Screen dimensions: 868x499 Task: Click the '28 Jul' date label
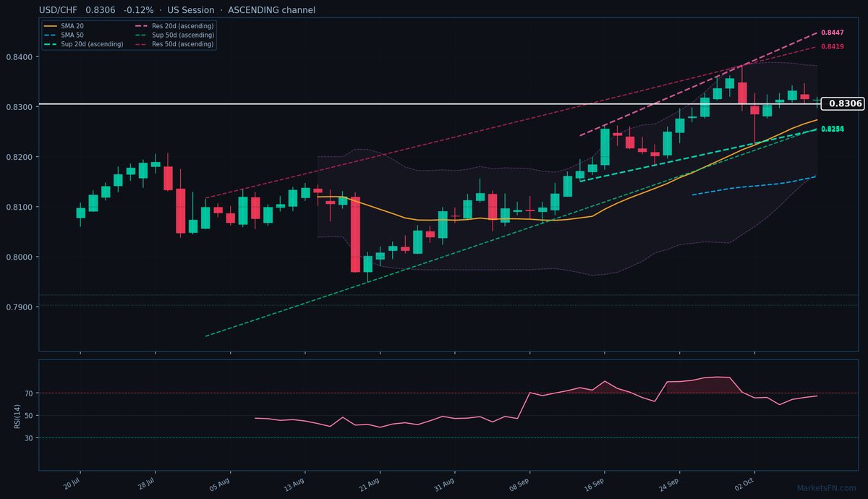pos(147,485)
